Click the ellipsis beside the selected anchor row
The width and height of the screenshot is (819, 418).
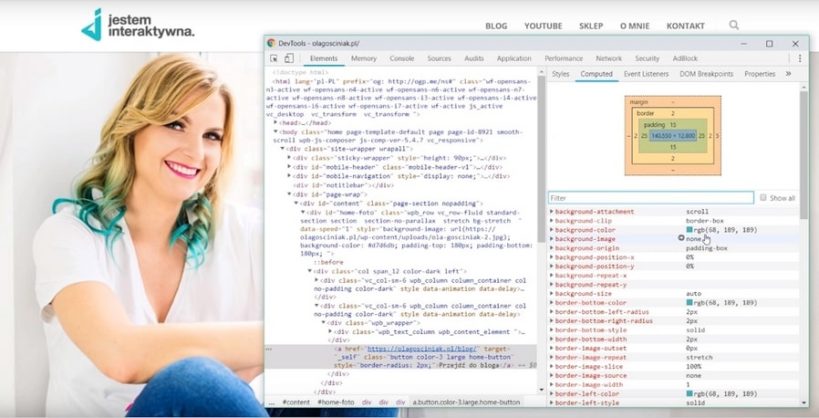coord(270,349)
